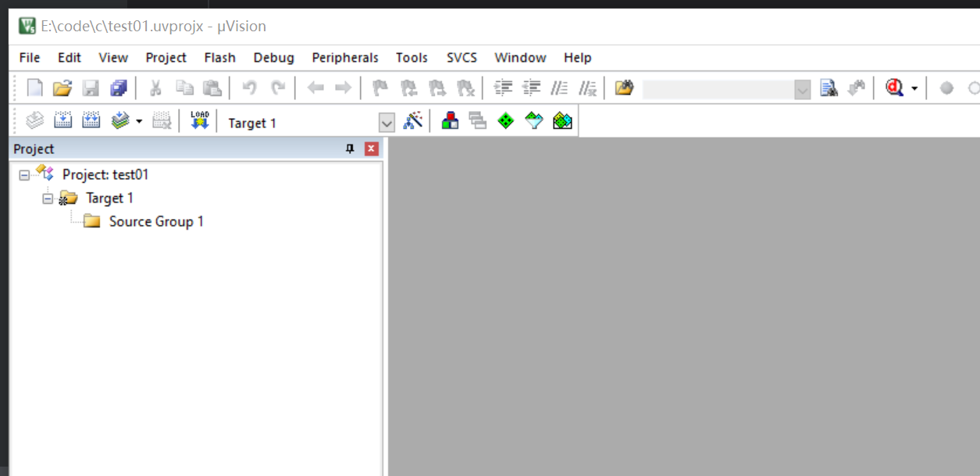Download to flash with LOAD icon
The image size is (980, 476).
point(200,121)
